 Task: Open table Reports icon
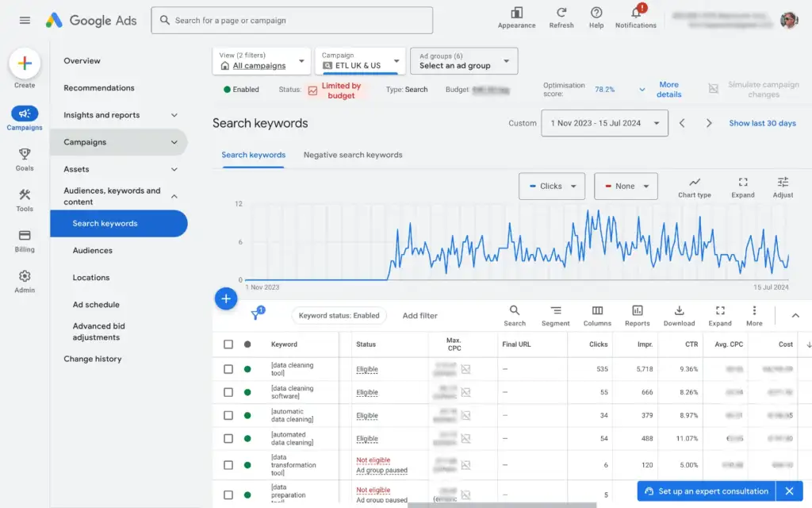click(x=637, y=316)
